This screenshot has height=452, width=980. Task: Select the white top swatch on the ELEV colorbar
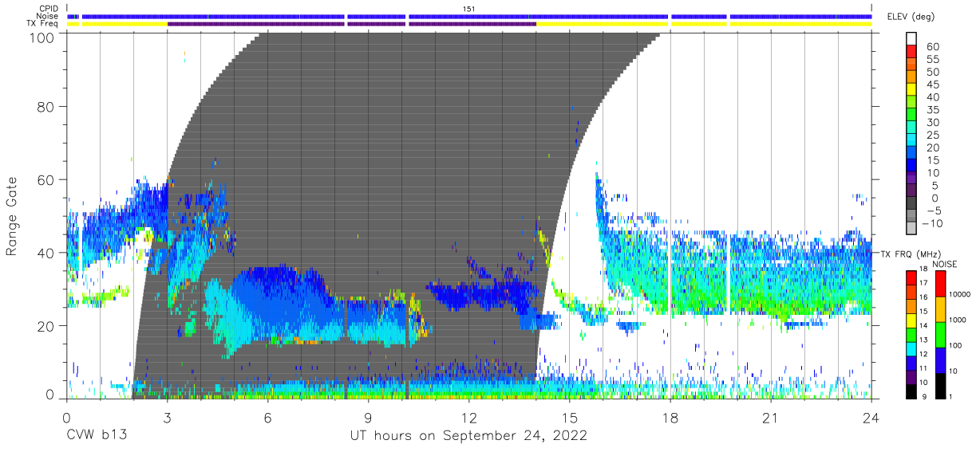point(911,39)
